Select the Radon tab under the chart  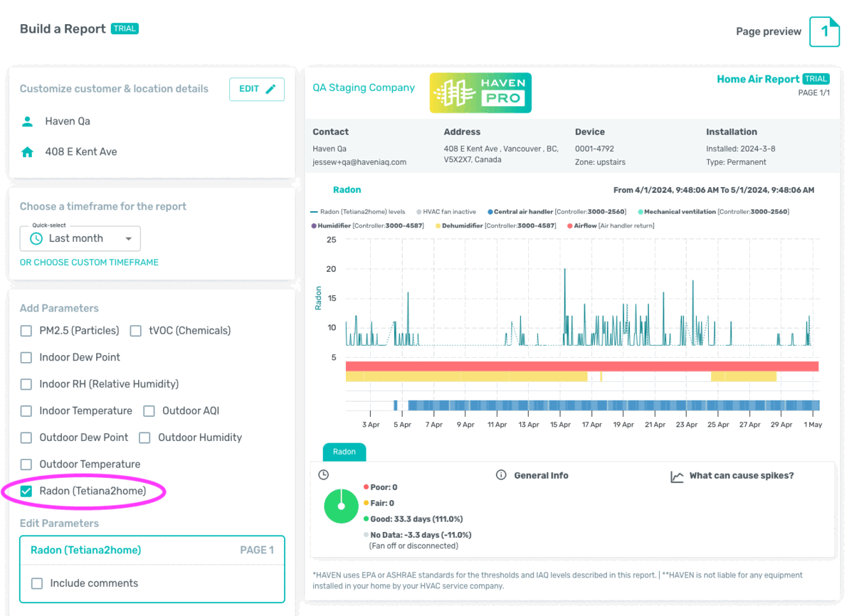point(344,452)
